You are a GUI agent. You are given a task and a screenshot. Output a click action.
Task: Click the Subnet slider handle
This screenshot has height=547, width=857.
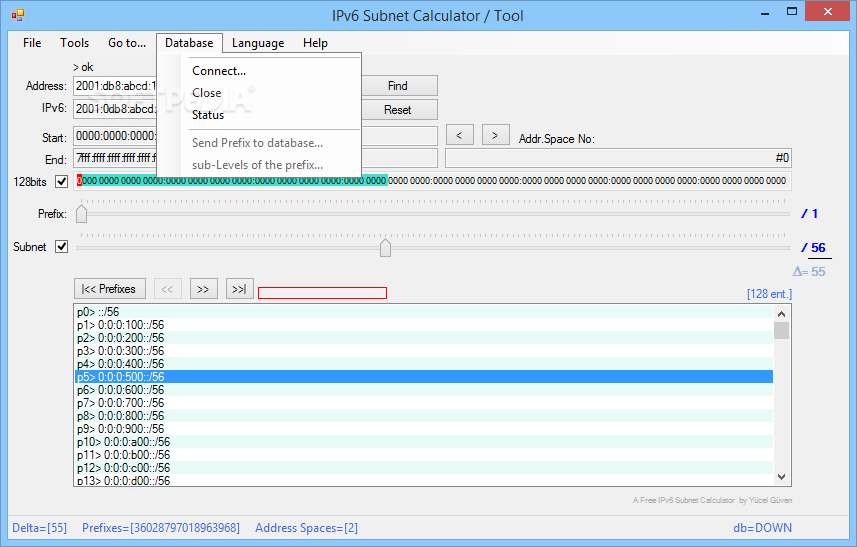(x=385, y=248)
